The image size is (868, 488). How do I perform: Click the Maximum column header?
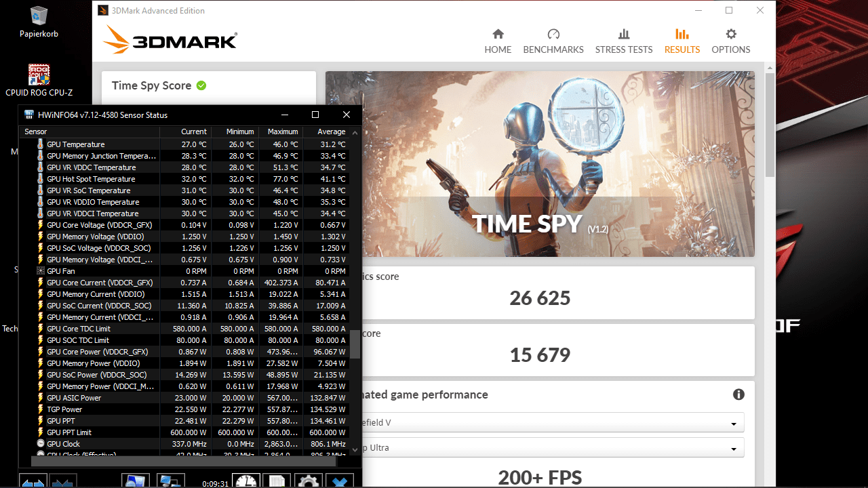[279, 131]
